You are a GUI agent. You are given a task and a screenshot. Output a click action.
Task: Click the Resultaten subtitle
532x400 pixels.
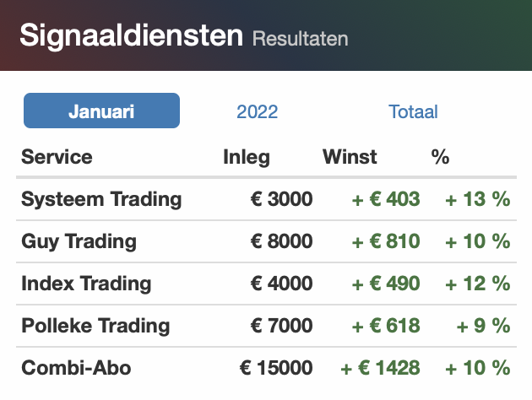pos(301,39)
